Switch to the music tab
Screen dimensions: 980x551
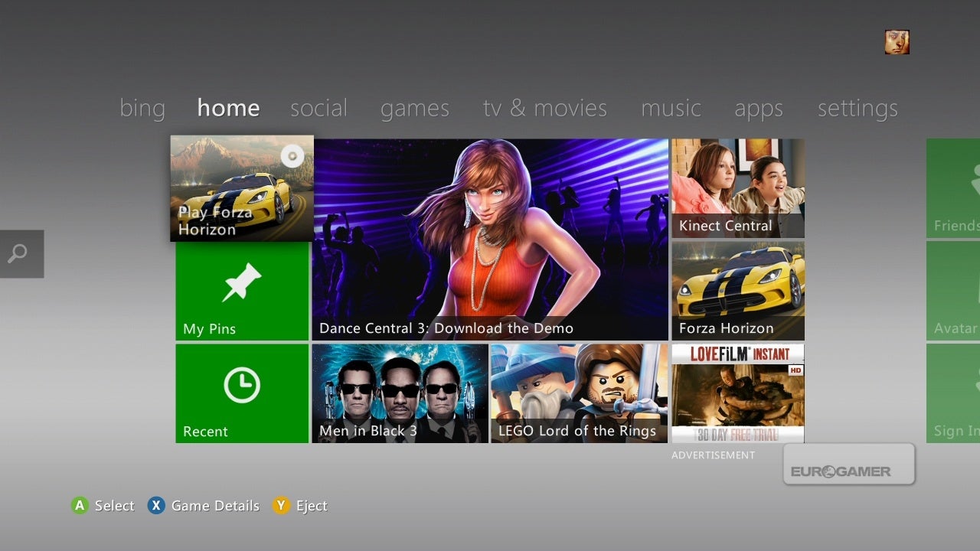tap(671, 108)
